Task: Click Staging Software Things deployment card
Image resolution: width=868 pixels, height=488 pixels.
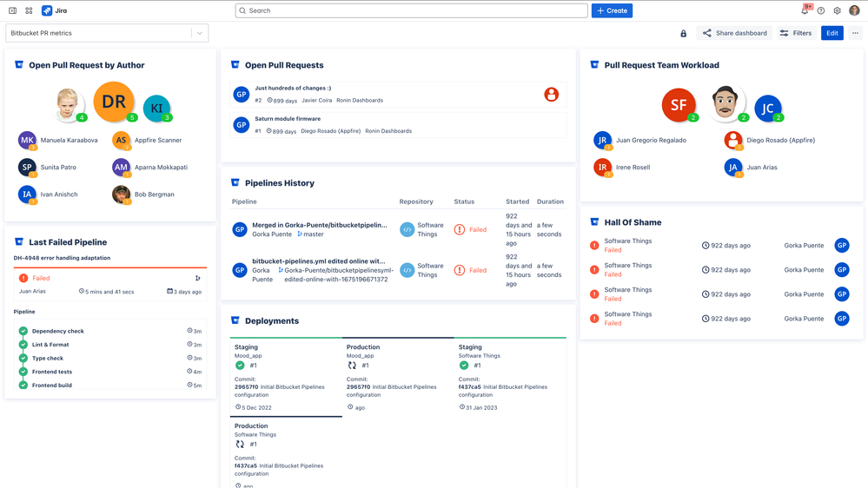Action: (510, 376)
